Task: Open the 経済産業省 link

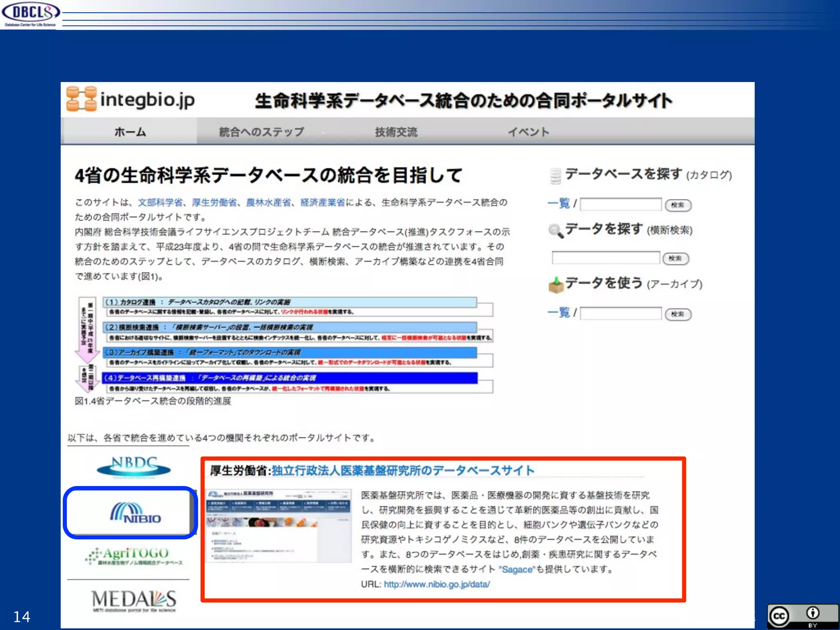Action: point(323,202)
